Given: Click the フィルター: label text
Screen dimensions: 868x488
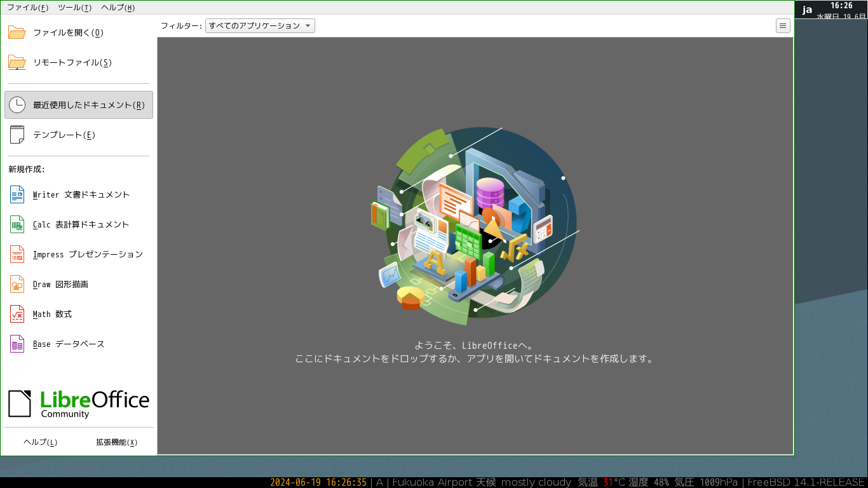Looking at the screenshot, I should [x=181, y=26].
